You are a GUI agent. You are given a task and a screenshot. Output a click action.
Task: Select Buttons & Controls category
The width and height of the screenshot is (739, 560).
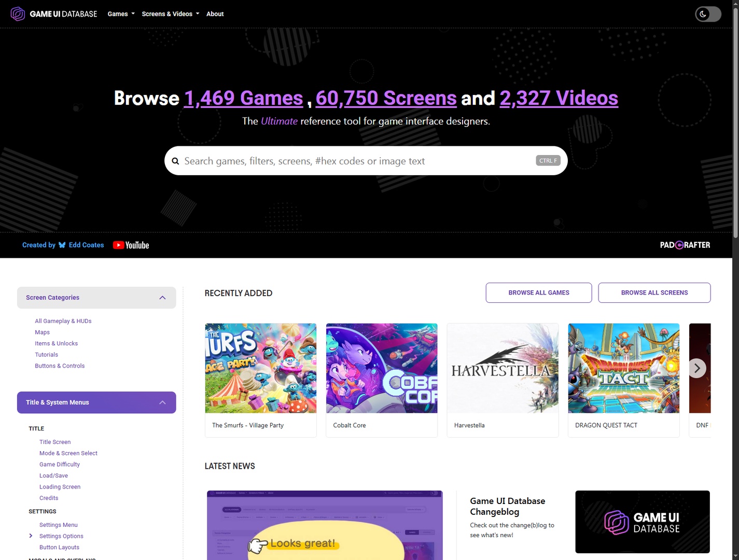tap(60, 366)
